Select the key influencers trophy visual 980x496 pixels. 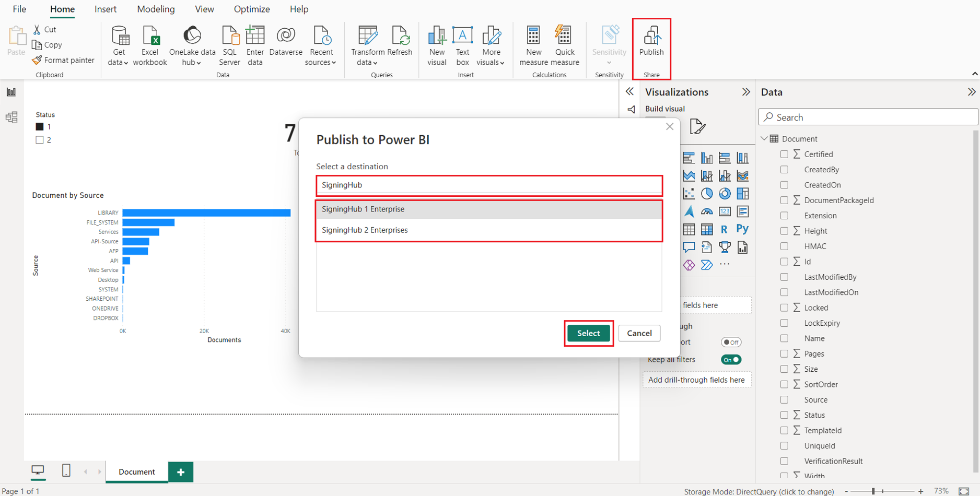(x=725, y=247)
